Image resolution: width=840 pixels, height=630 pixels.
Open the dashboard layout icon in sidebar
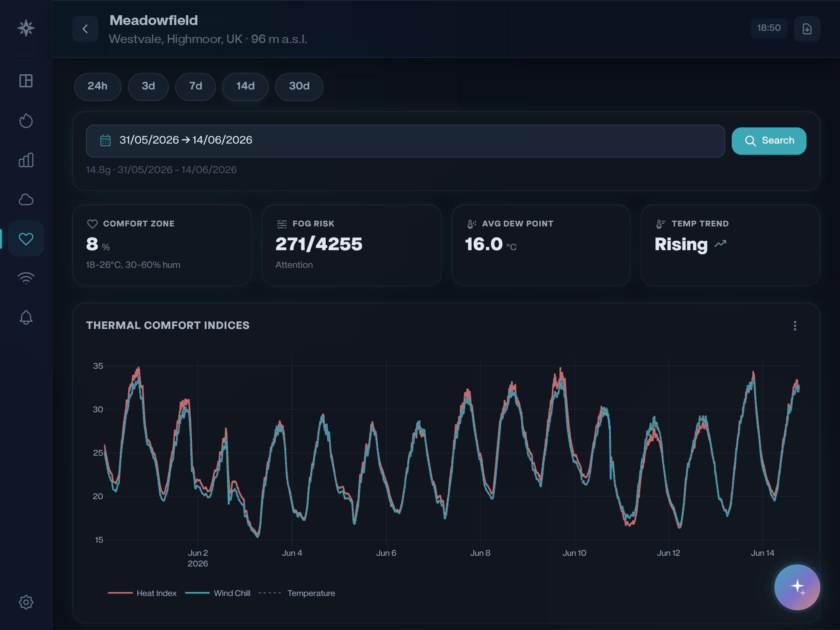tap(26, 81)
